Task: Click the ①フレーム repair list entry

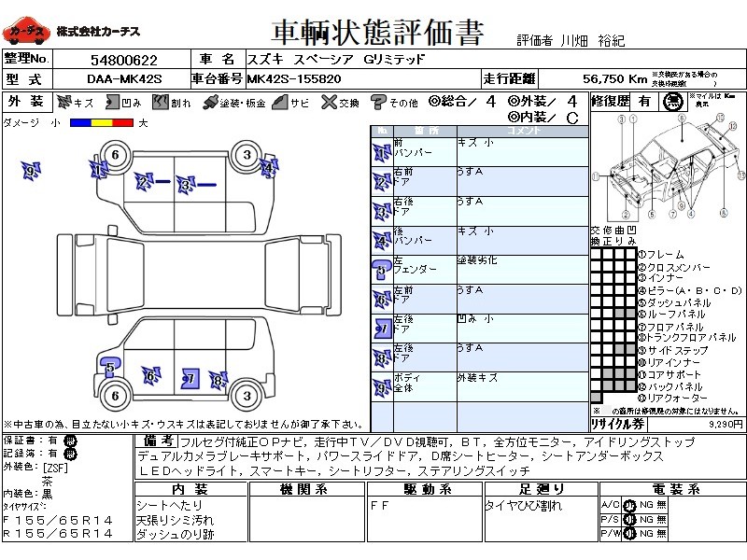Action: pyautogui.click(x=661, y=255)
